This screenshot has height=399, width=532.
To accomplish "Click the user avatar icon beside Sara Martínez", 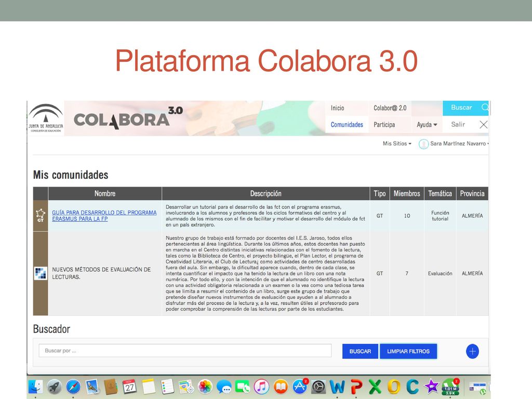I will pos(423,144).
